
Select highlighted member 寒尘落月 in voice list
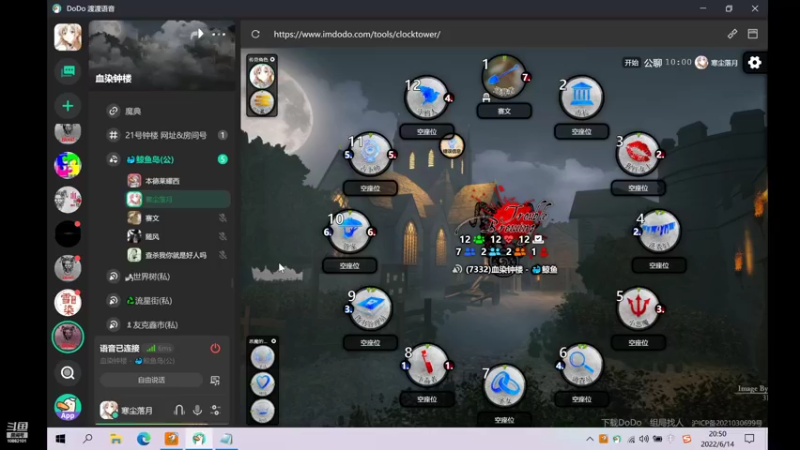click(x=178, y=199)
